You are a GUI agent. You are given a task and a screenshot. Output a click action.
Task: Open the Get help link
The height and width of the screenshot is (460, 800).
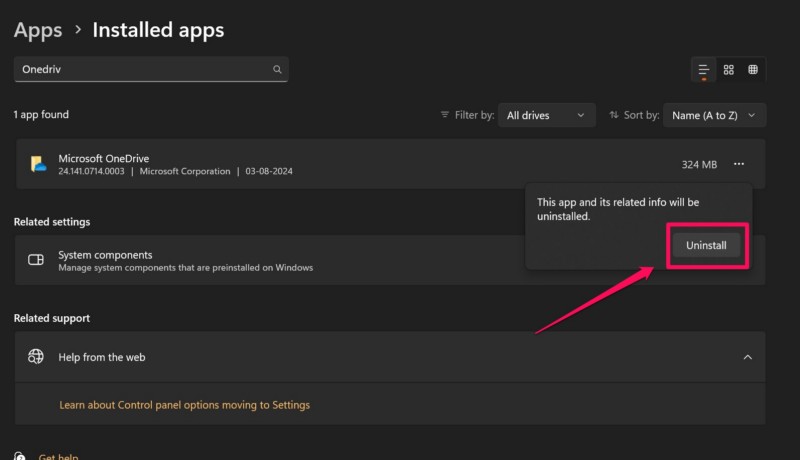(x=58, y=456)
